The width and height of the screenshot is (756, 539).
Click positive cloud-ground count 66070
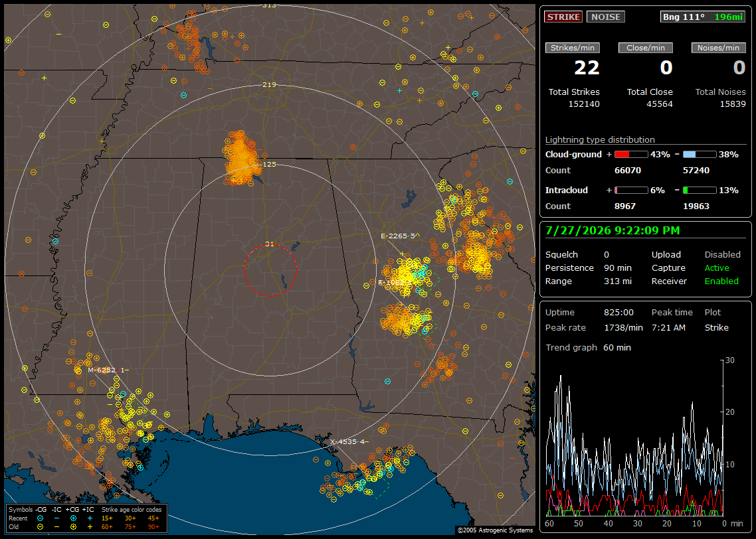point(628,171)
